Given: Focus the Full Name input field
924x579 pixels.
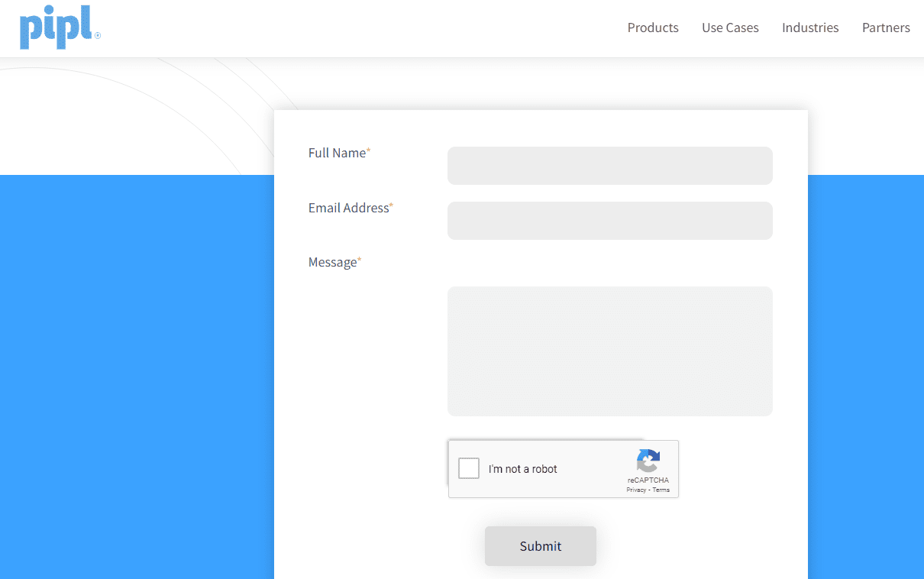Looking at the screenshot, I should pyautogui.click(x=609, y=166).
